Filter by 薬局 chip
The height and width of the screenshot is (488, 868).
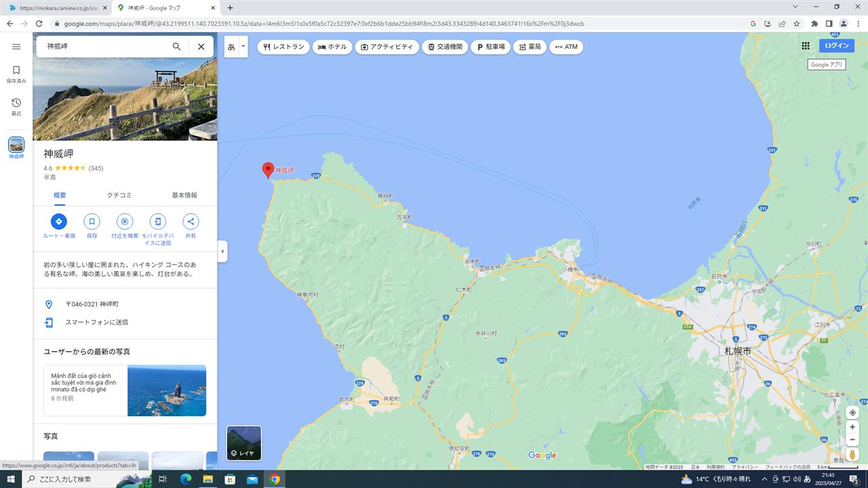coord(530,47)
